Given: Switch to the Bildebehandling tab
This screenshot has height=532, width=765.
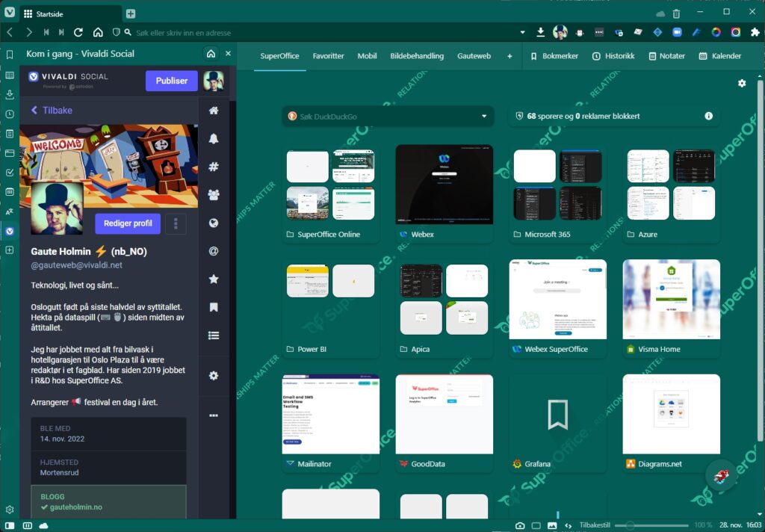Looking at the screenshot, I should coord(417,56).
